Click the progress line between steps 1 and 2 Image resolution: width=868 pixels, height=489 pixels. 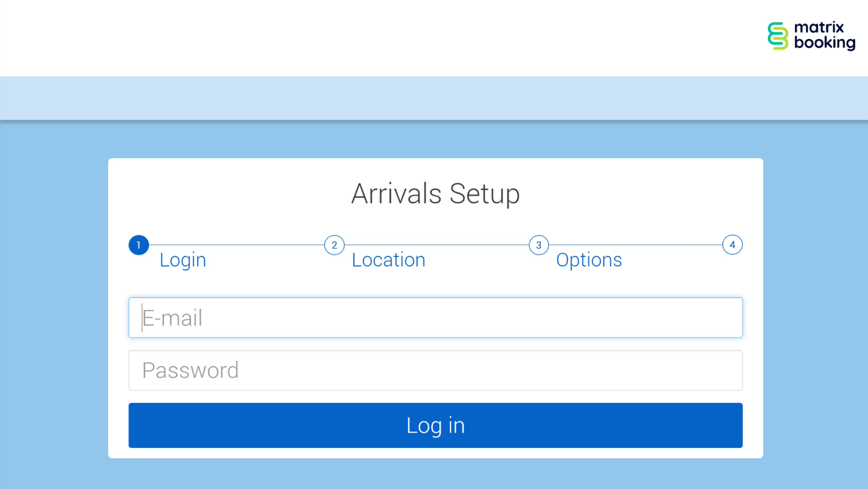(237, 245)
